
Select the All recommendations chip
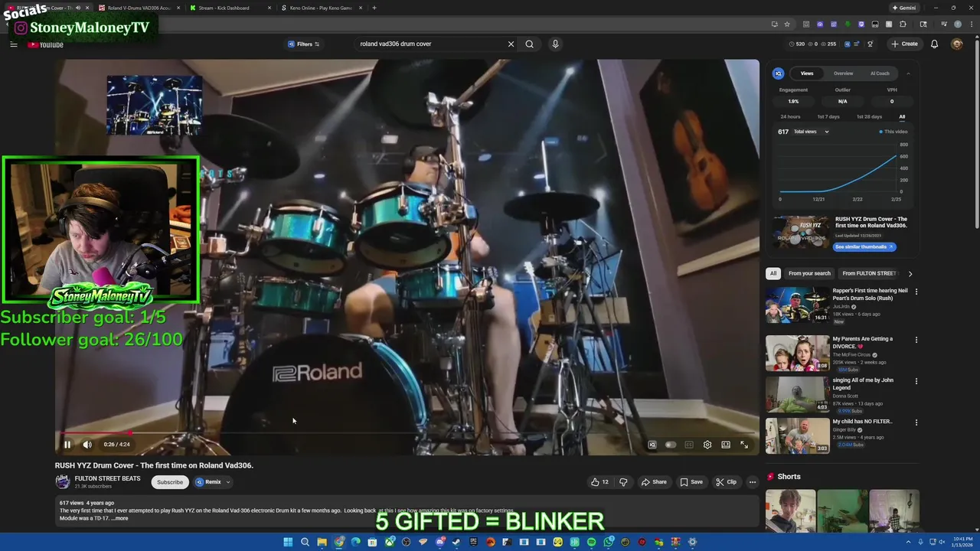pyautogui.click(x=773, y=273)
